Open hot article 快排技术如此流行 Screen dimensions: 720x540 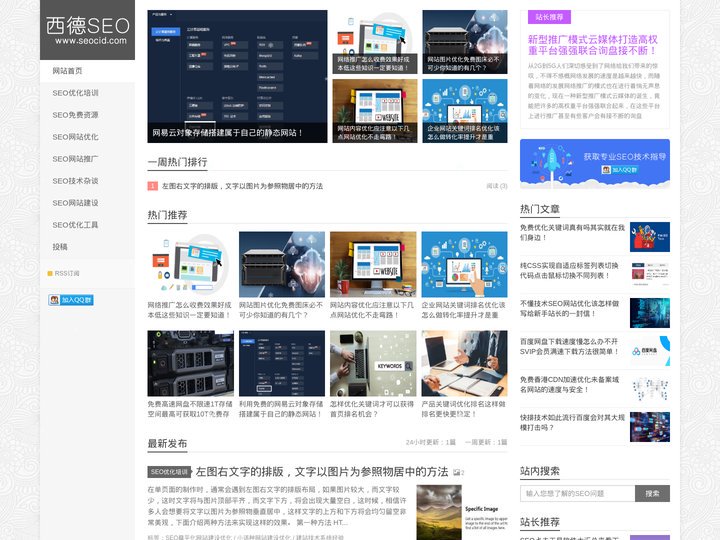tap(572, 422)
